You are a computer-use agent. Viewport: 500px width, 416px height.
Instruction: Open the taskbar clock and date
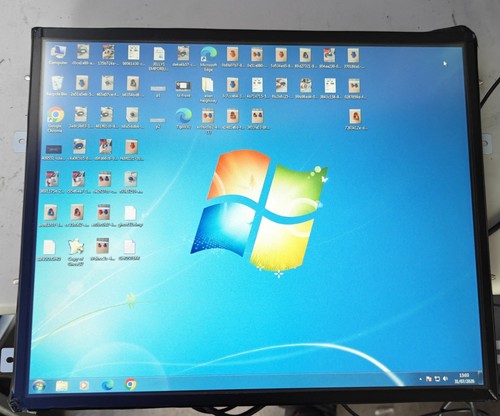464,378
